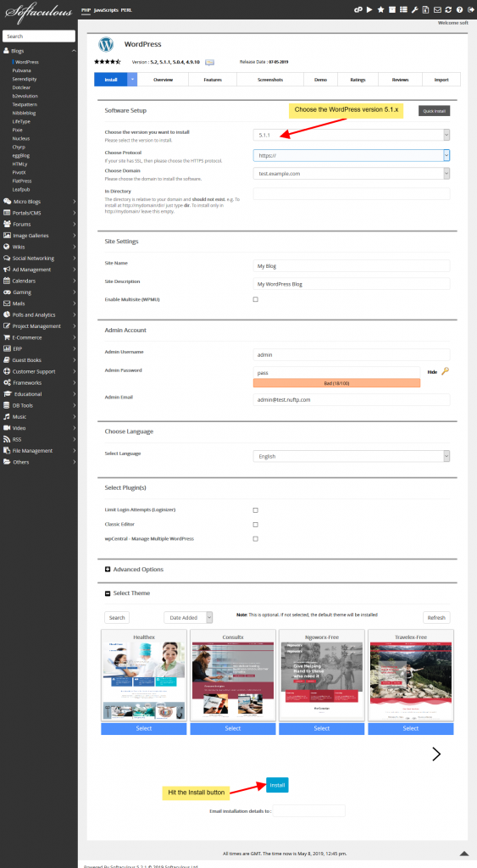This screenshot has height=868, width=477.
Task: Click the Music note icon in sidebar
Action: pos(7,416)
